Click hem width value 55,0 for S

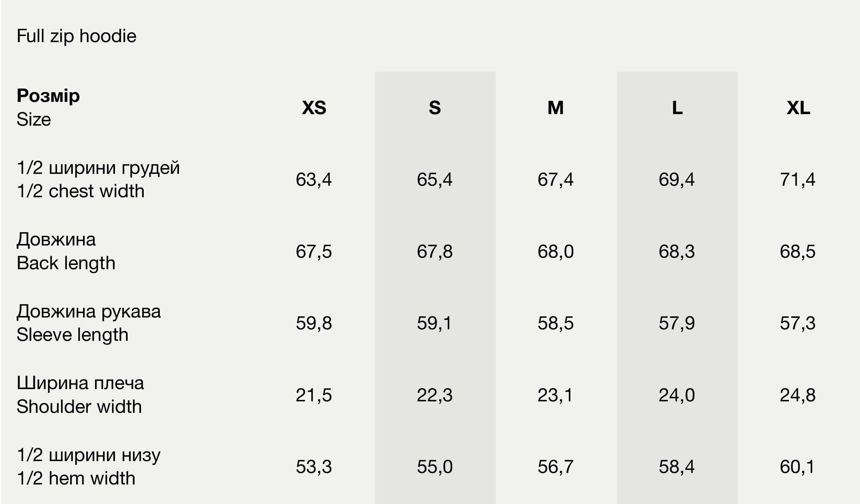click(435, 467)
